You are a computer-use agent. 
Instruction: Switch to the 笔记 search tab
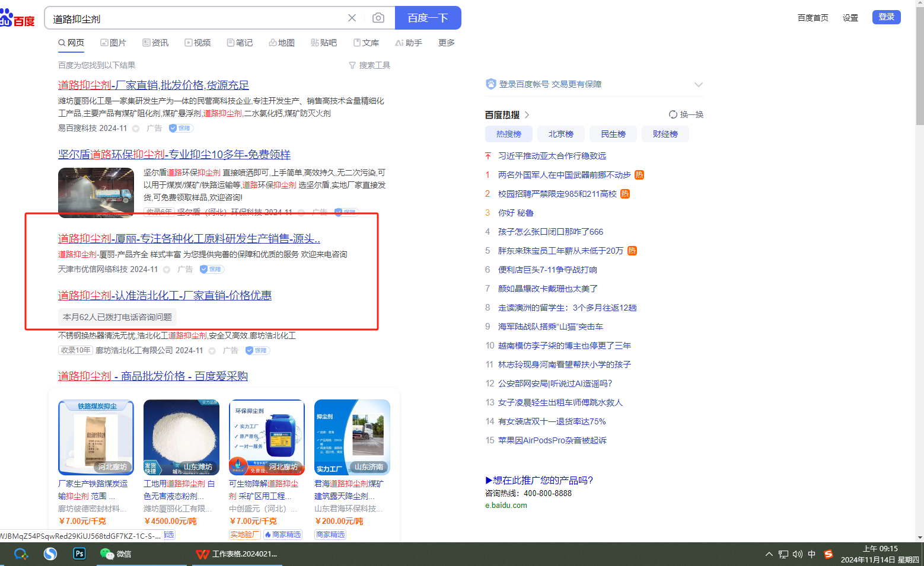pyautogui.click(x=240, y=43)
